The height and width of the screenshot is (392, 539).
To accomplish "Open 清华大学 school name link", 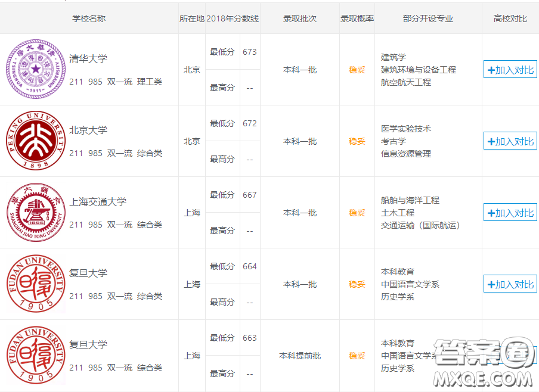I will point(88,59).
